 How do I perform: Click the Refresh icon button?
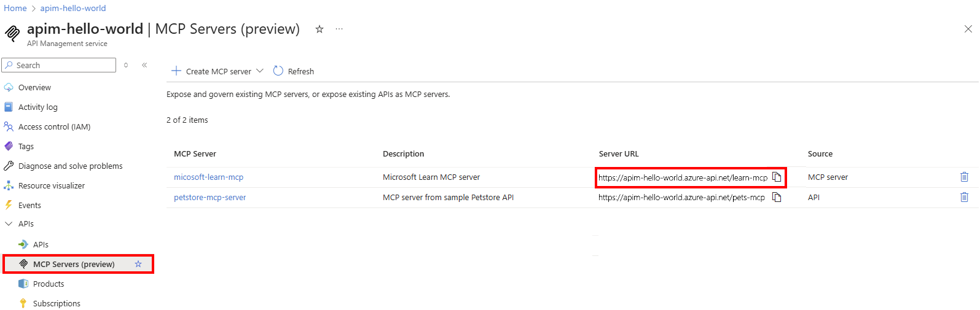278,71
